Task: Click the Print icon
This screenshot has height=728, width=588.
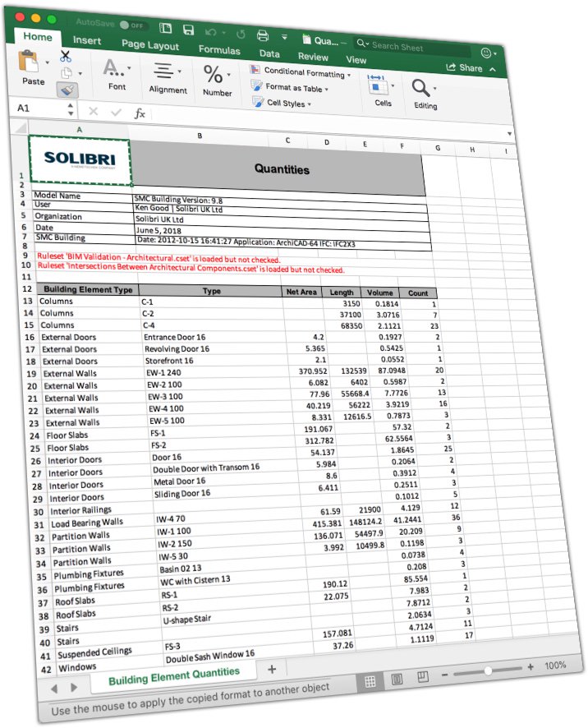Action: pos(263,35)
